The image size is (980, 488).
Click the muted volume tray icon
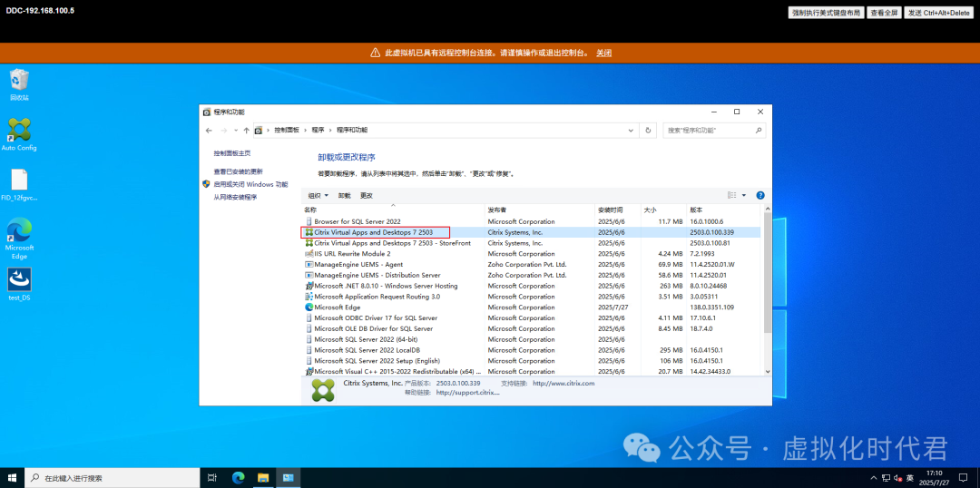898,478
